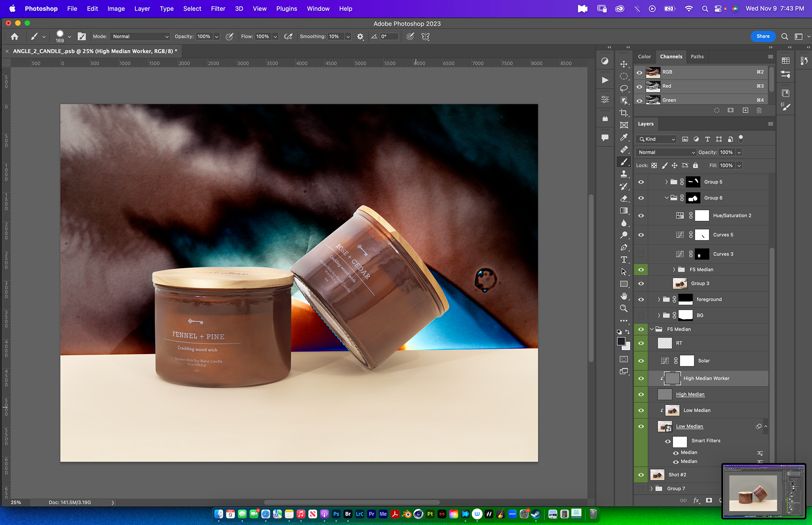Select the Dodge tool

pyautogui.click(x=624, y=235)
